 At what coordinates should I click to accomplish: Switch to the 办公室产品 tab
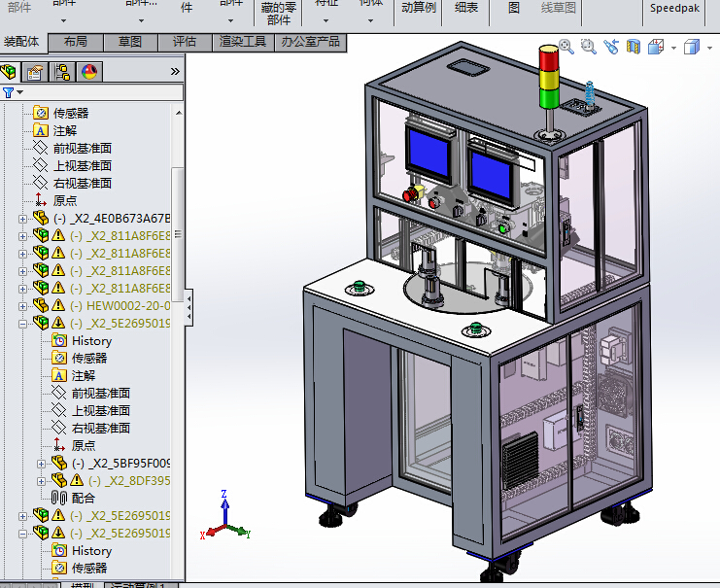[x=310, y=42]
